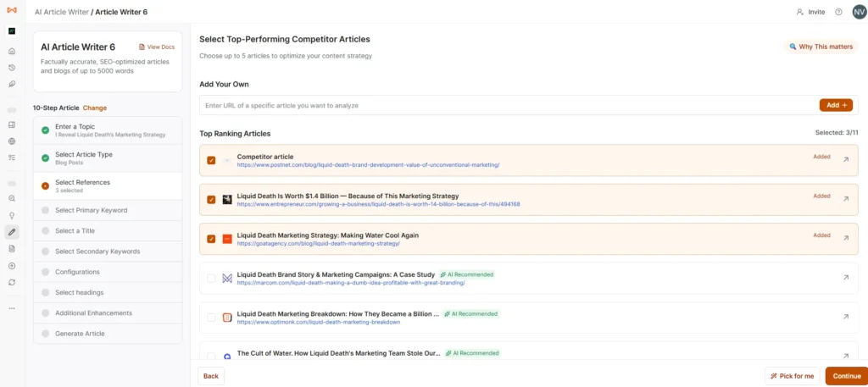This screenshot has width=868, height=387.
Task: Click Change next to 10-Step Article
Action: 95,108
